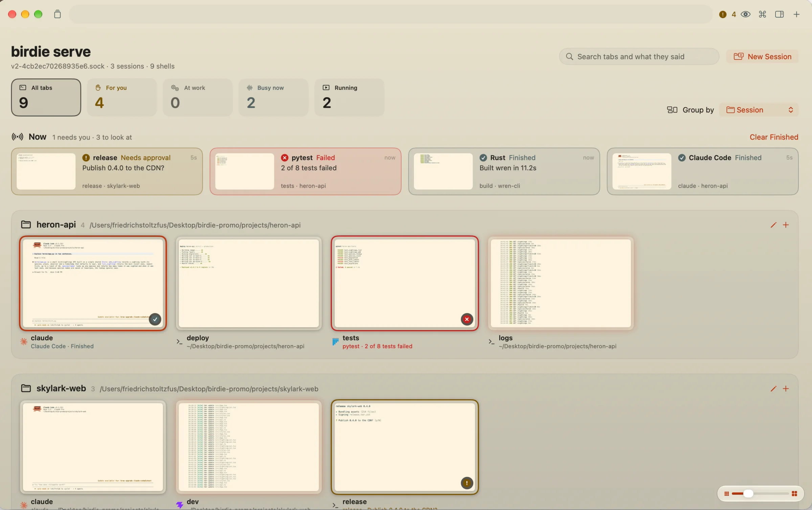Screen dimensions: 812x510
Task: Open the pytest Failed card
Action: point(306,171)
